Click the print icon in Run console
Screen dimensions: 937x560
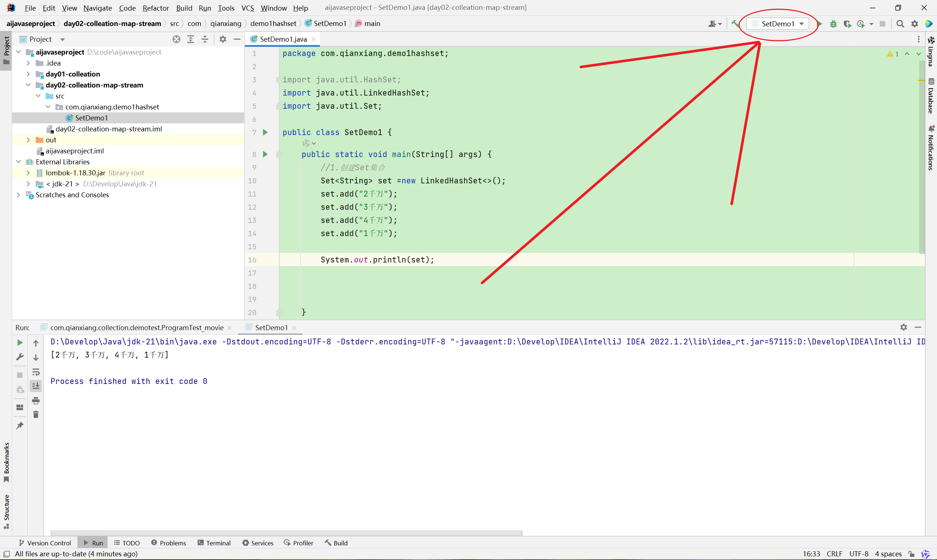pos(36,400)
